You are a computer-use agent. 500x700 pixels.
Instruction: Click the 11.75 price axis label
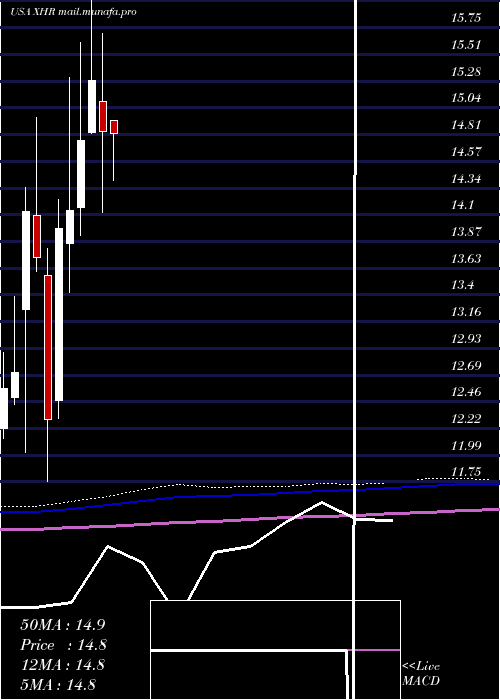coord(466,472)
